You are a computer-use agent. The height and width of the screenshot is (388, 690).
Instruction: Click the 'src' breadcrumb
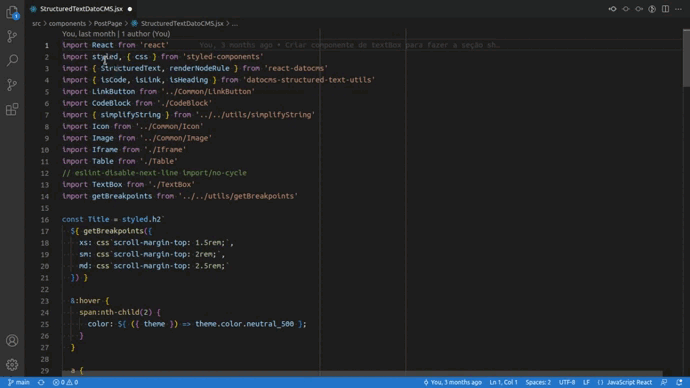coord(36,23)
